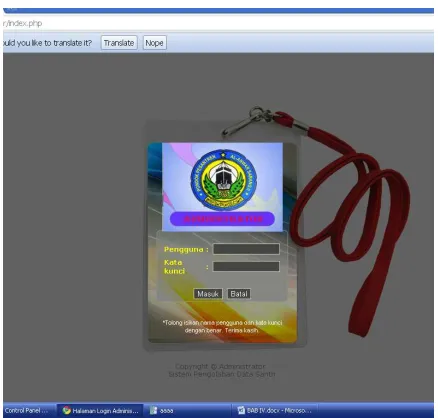Dismiss translation with the Nope button

point(154,43)
